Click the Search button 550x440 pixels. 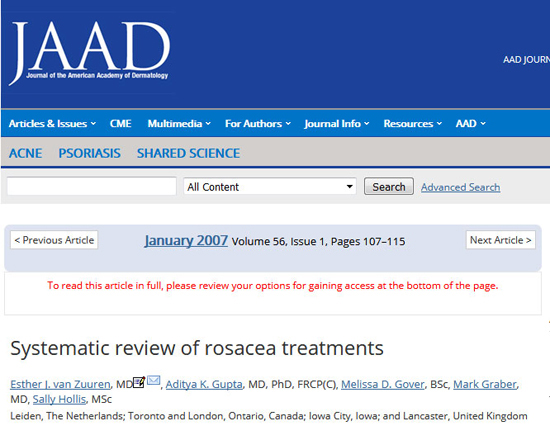pos(389,186)
